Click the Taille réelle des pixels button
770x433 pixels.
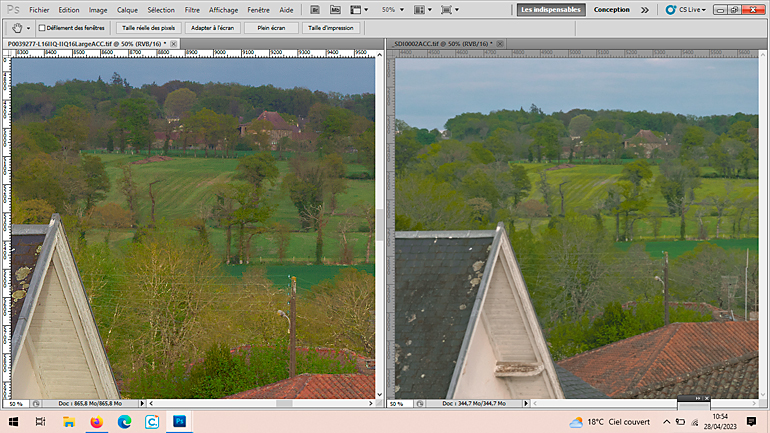(148, 28)
